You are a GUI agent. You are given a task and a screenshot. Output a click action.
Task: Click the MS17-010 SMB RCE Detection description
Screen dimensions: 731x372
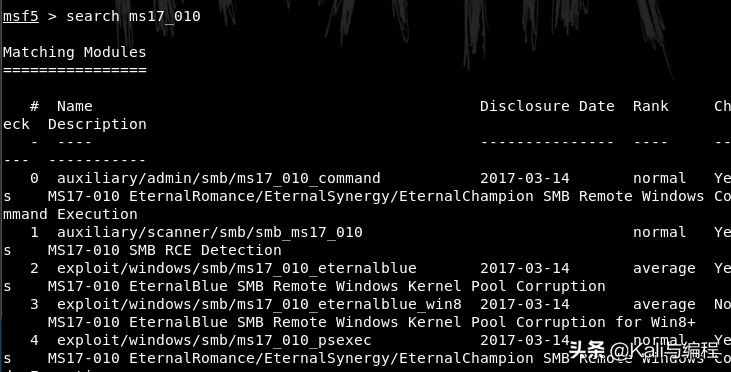(x=165, y=250)
